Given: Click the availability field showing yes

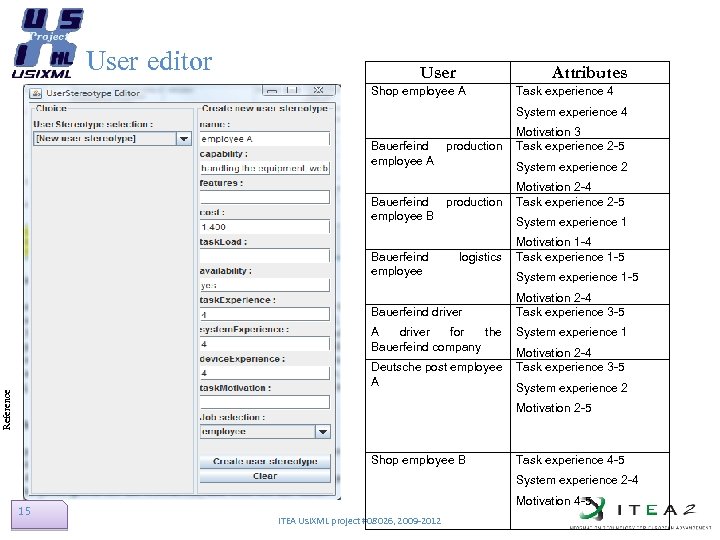Looking at the screenshot, I should click(264, 285).
